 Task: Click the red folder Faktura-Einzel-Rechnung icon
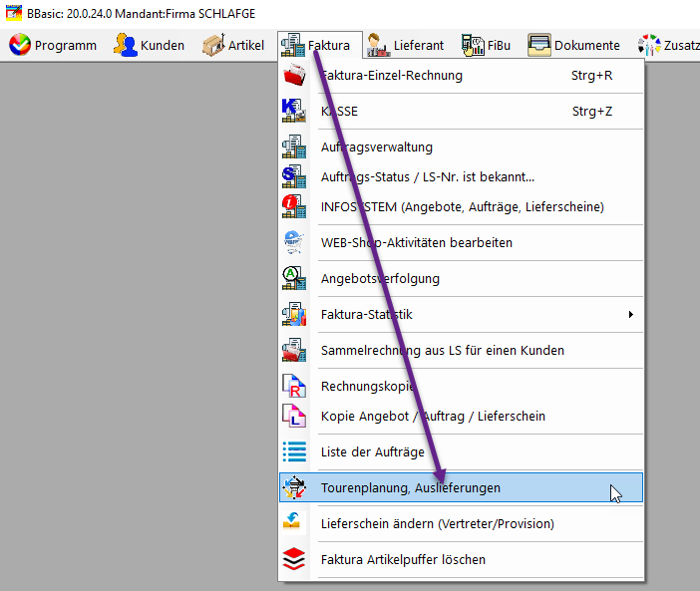pos(294,75)
